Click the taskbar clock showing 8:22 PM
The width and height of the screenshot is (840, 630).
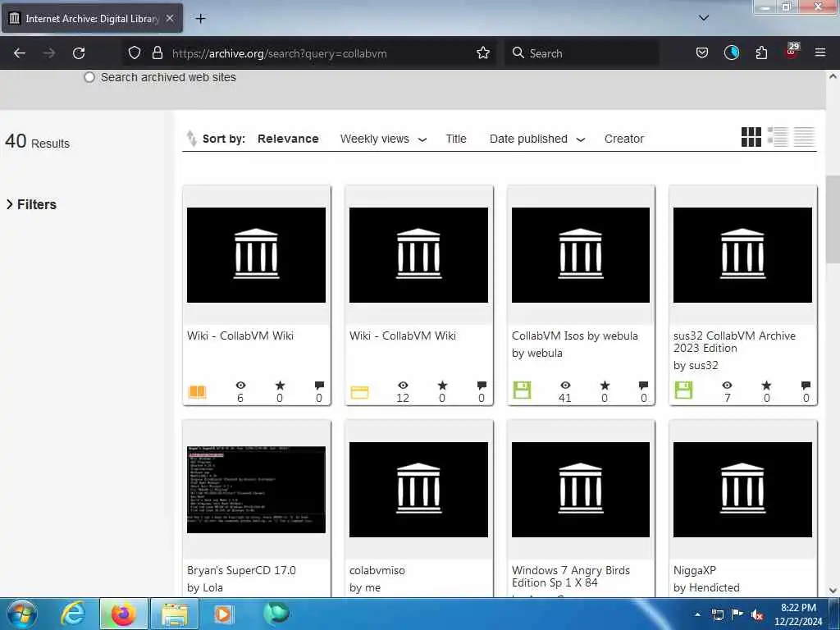click(798, 614)
